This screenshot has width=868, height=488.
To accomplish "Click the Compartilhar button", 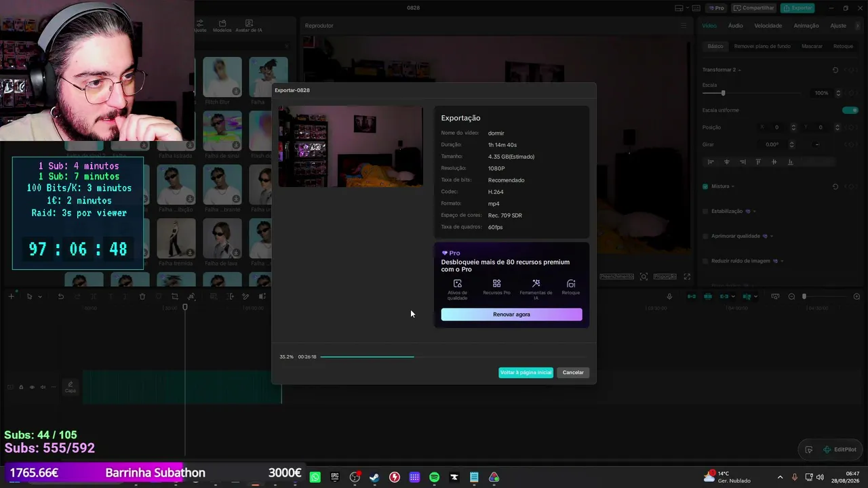I will click(753, 8).
